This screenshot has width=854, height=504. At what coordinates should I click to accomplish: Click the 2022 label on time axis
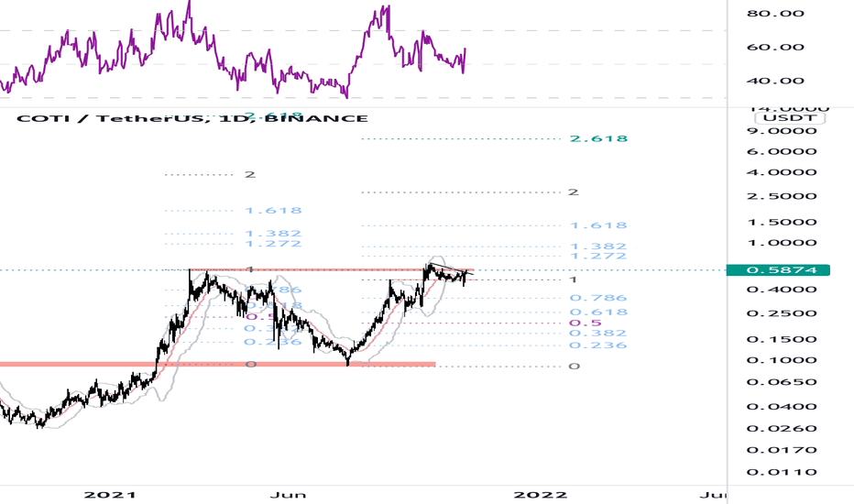point(541,495)
